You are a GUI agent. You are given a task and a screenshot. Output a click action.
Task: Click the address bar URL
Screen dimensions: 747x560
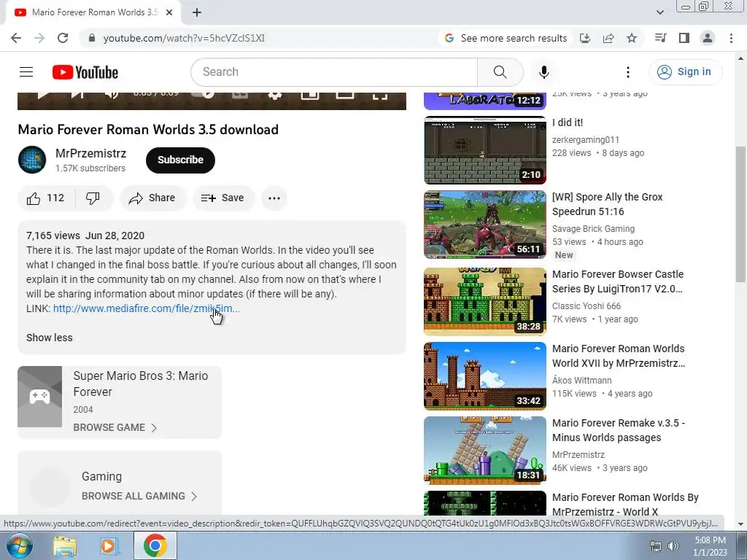[x=184, y=38]
